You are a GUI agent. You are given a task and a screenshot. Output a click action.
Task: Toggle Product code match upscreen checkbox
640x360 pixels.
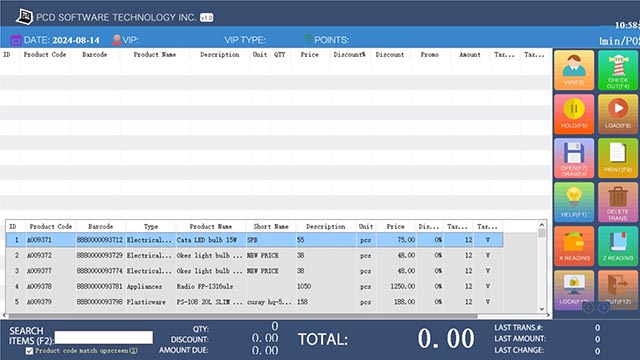pos(29,351)
